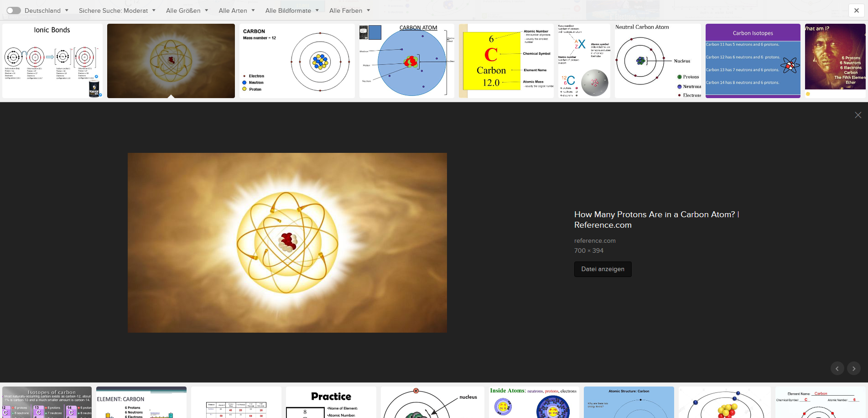
Task: Select golden atom thumbnail in top row
Action: pyautogui.click(x=171, y=61)
